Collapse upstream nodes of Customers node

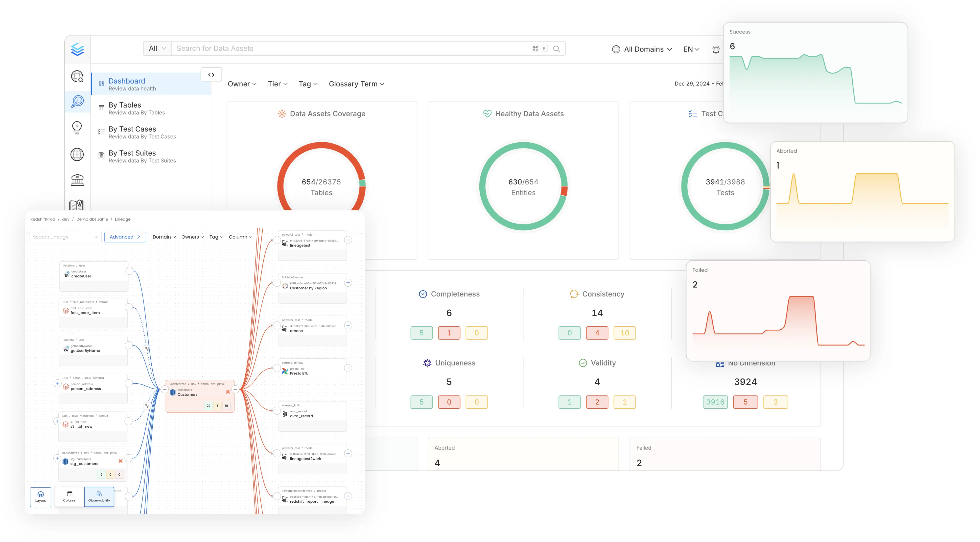click(x=165, y=389)
